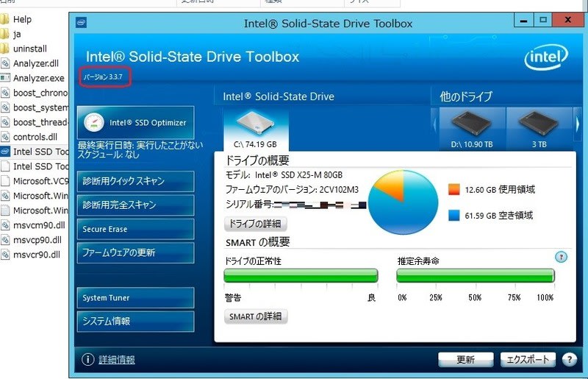The image size is (588, 379).
Task: Show previous drives with the left arrow
Action: tap(435, 124)
